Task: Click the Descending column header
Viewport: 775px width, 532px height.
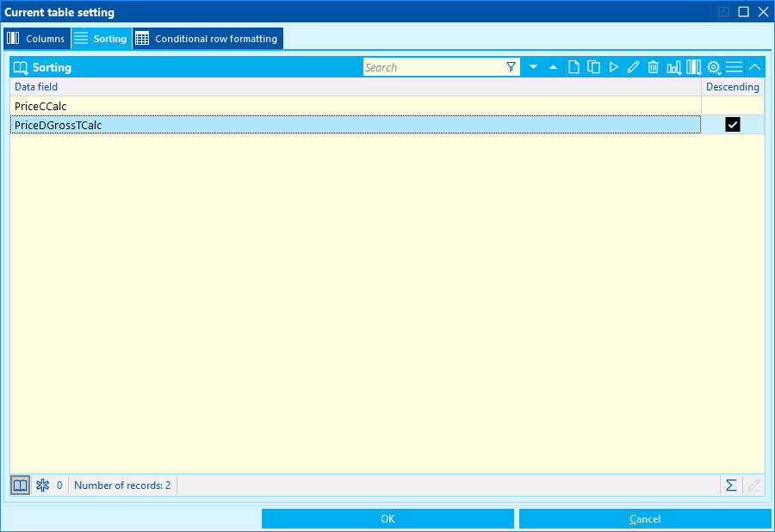Action: coord(733,87)
